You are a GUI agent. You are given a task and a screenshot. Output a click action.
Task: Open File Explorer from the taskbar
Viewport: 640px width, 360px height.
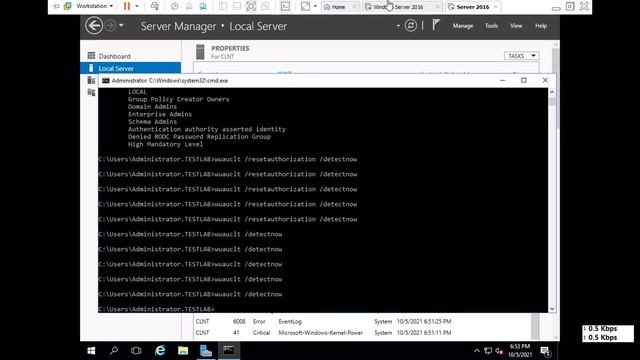click(183, 351)
